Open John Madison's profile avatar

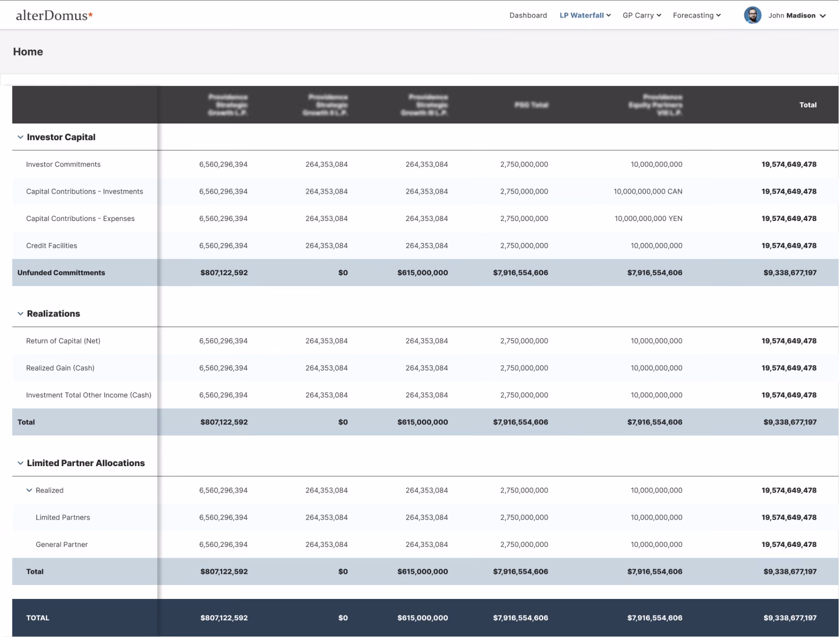click(x=754, y=15)
